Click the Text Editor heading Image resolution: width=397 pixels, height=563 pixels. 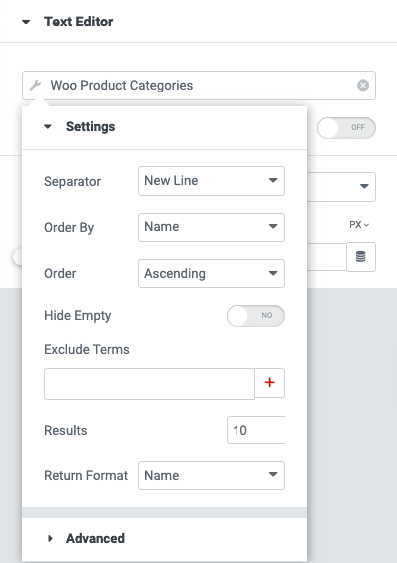point(79,22)
